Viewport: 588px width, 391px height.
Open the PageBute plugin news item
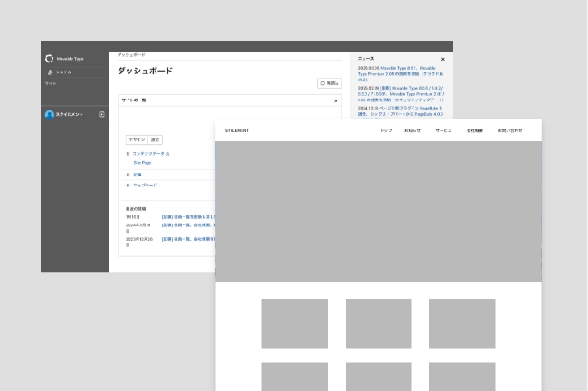(x=401, y=113)
